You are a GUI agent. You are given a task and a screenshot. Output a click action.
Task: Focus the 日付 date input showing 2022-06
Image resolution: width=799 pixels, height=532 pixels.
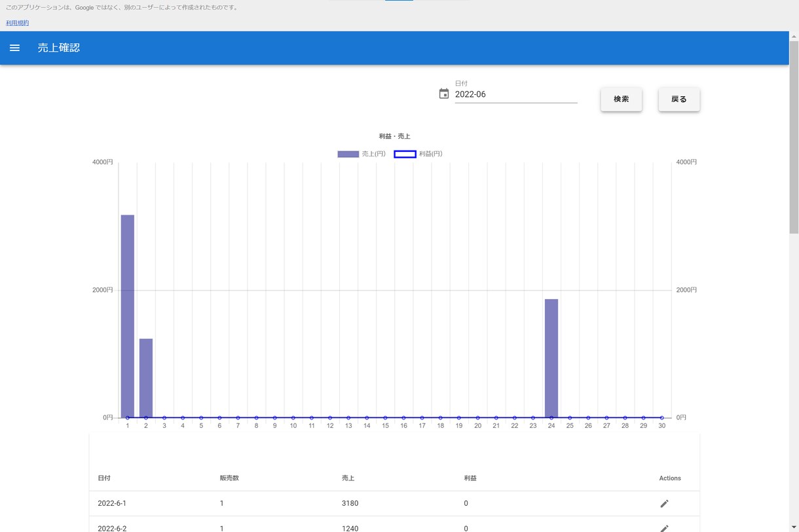516,94
